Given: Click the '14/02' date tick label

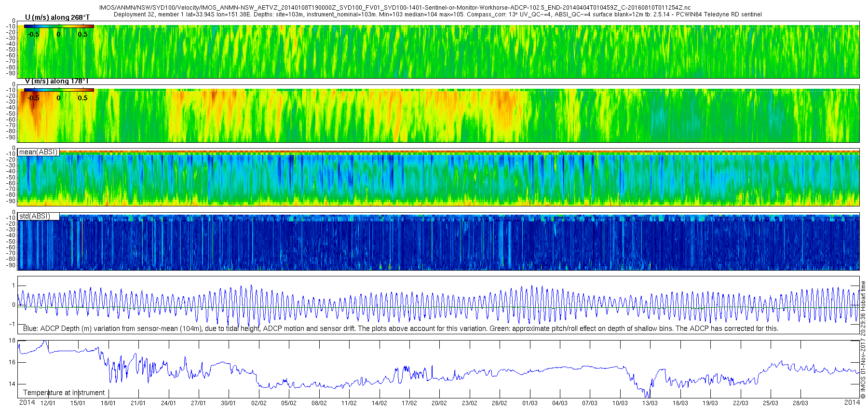Looking at the screenshot, I should pyautogui.click(x=379, y=403).
